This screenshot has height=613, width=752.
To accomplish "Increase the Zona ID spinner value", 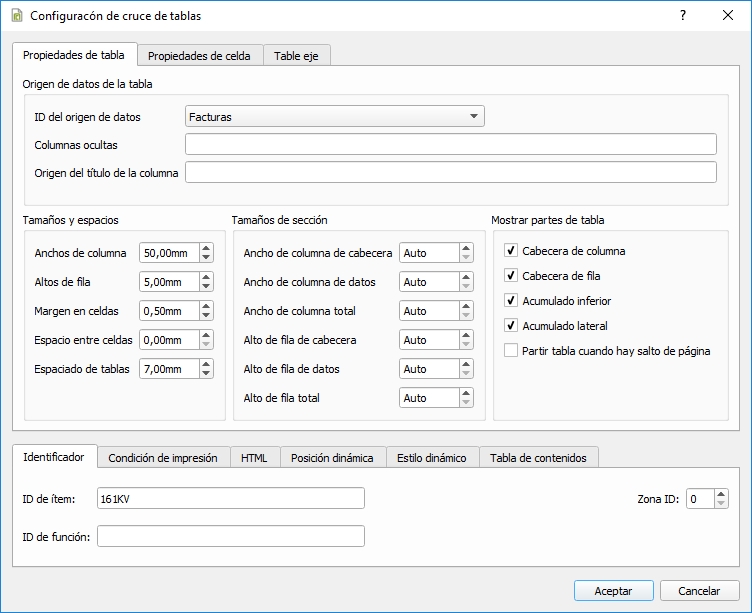I will (x=721, y=493).
